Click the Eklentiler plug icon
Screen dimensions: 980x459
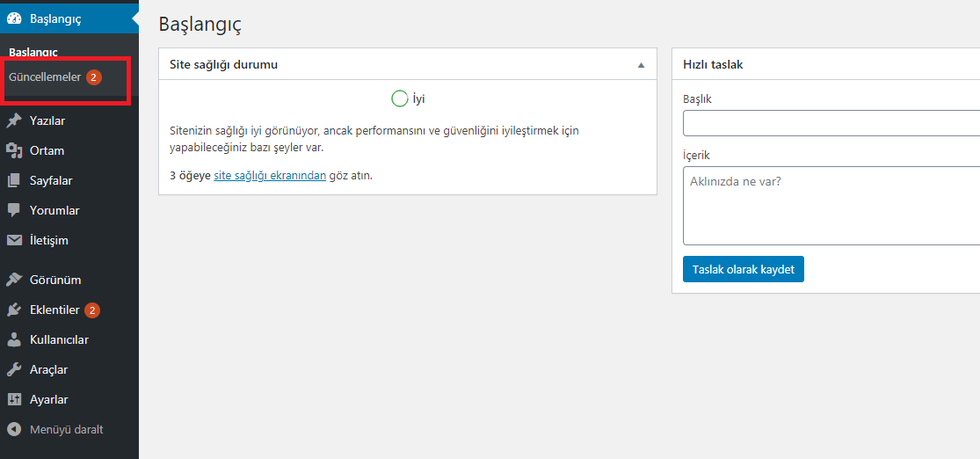click(x=14, y=310)
